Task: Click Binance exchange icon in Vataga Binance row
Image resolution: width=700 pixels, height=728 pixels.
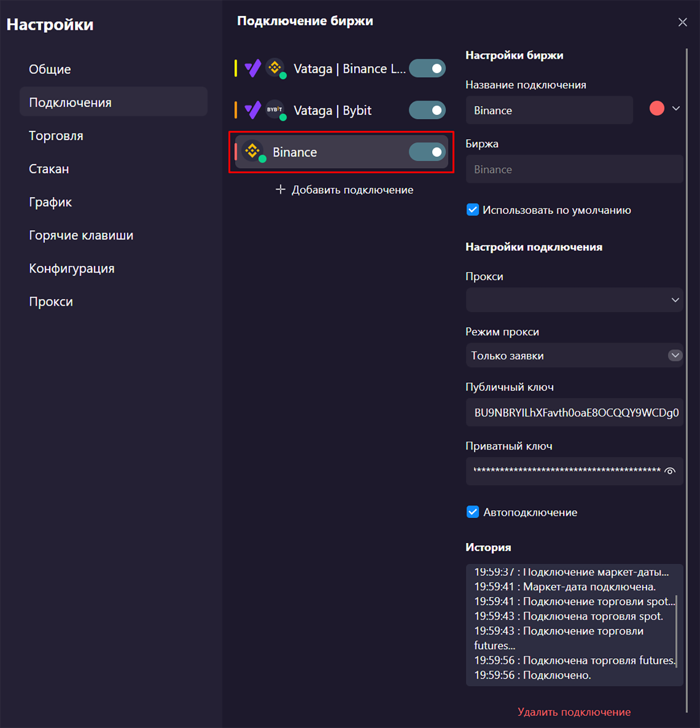Action: [x=275, y=68]
